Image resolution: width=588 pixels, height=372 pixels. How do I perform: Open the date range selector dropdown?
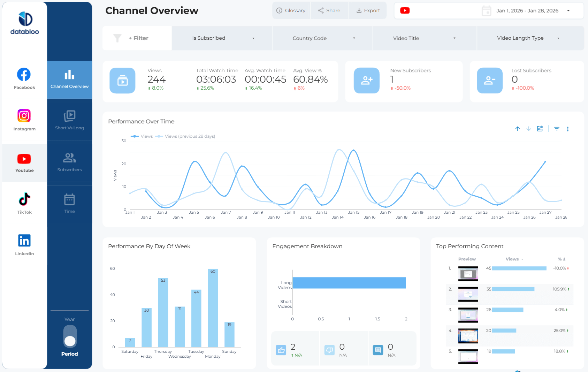click(568, 10)
